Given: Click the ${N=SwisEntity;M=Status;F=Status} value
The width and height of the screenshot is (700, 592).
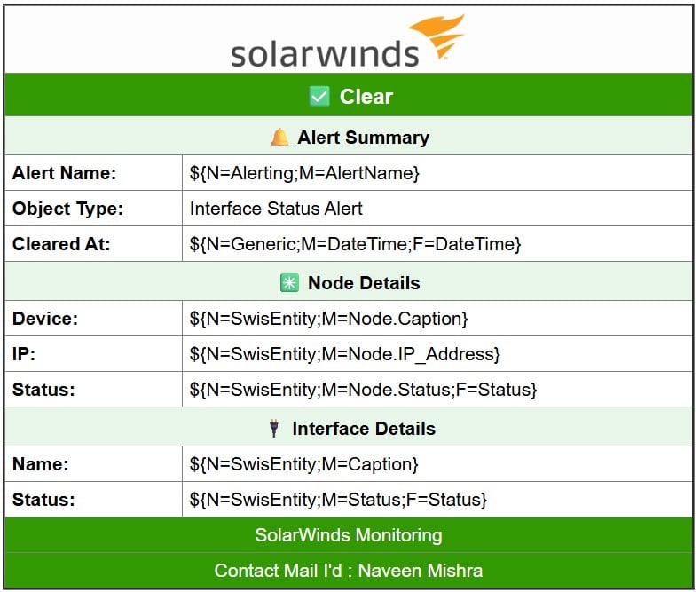Looking at the screenshot, I should [338, 500].
